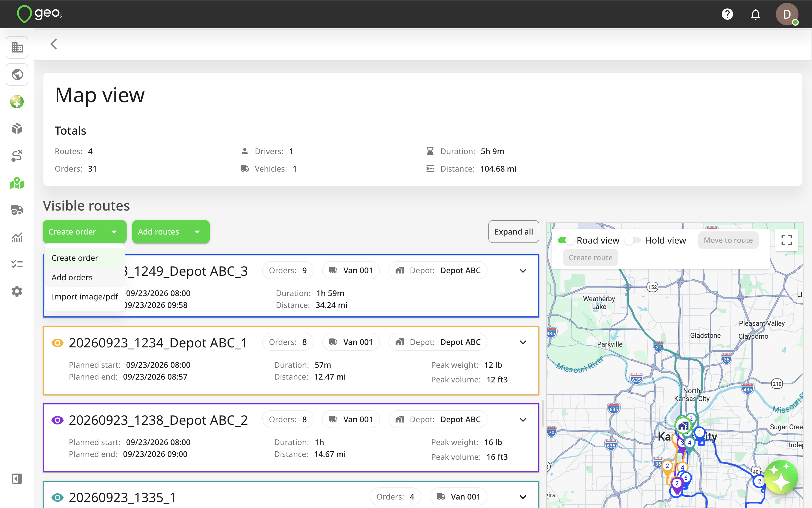Open the green AI assistant sparkle button

coord(781,477)
